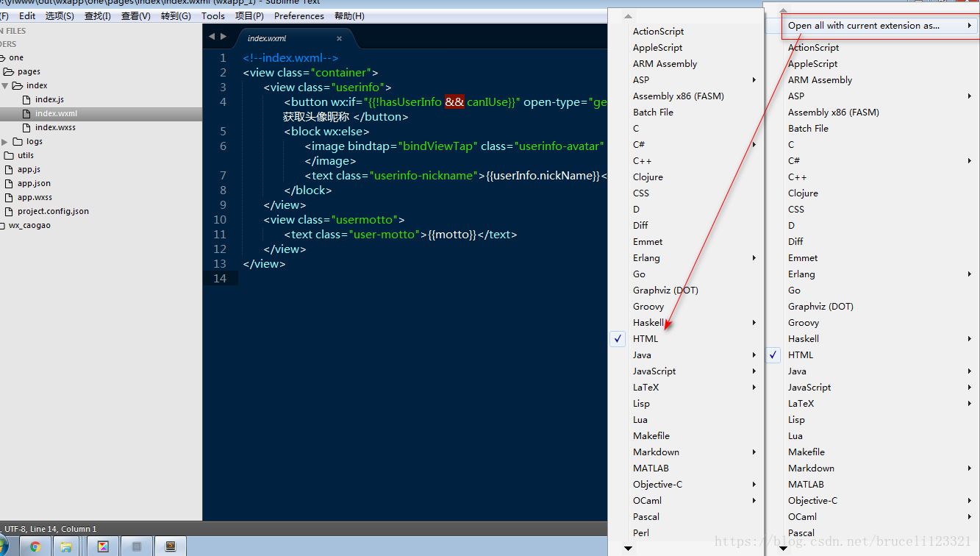Click line number 14 in the gutter
This screenshot has width=980, height=556.
pos(219,278)
